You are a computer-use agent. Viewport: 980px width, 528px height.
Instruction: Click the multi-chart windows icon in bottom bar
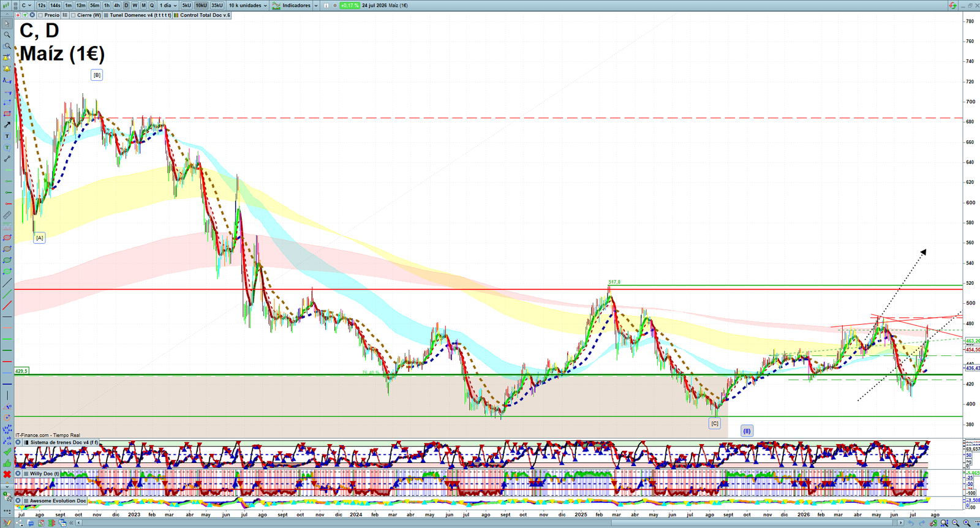tap(62, 522)
